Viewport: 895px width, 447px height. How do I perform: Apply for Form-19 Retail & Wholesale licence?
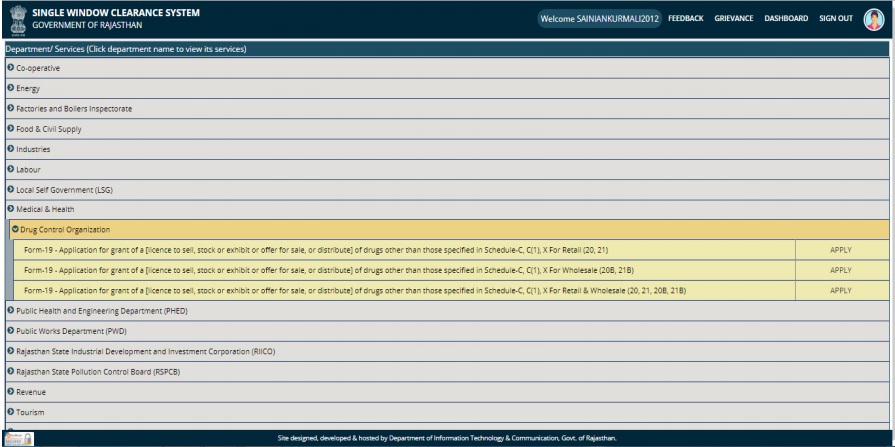coord(840,290)
